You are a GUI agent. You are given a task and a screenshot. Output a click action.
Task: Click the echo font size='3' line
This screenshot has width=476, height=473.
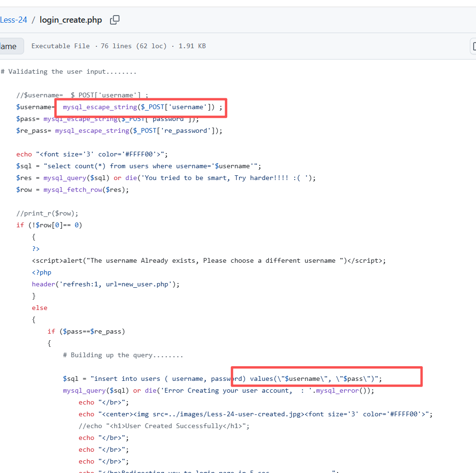click(x=92, y=155)
